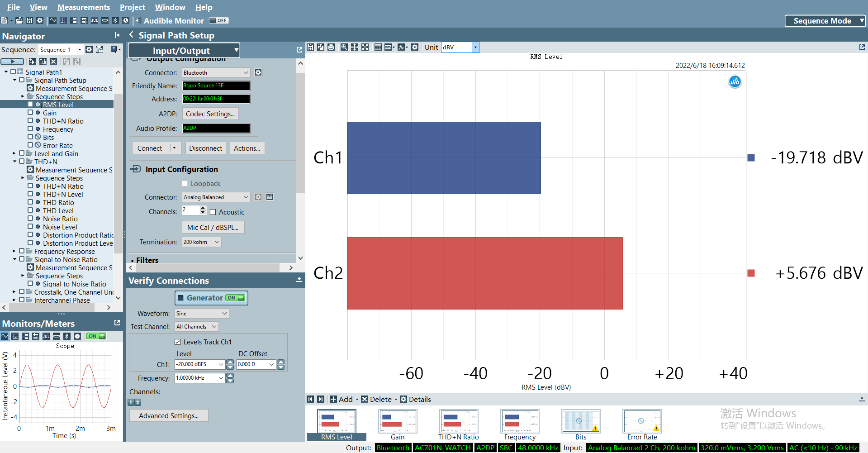868x453 pixels.
Task: Open the Termination dropdown showing 200 kohm
Action: click(201, 242)
